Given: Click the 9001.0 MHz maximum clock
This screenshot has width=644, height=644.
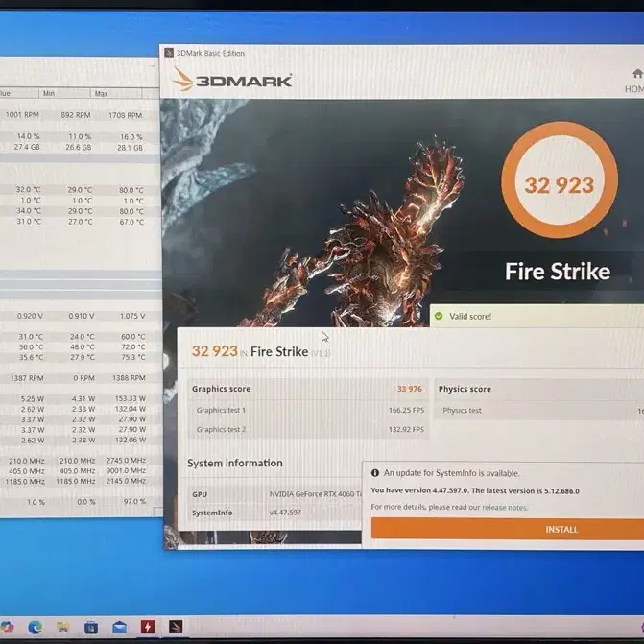Looking at the screenshot, I should coord(126,470).
